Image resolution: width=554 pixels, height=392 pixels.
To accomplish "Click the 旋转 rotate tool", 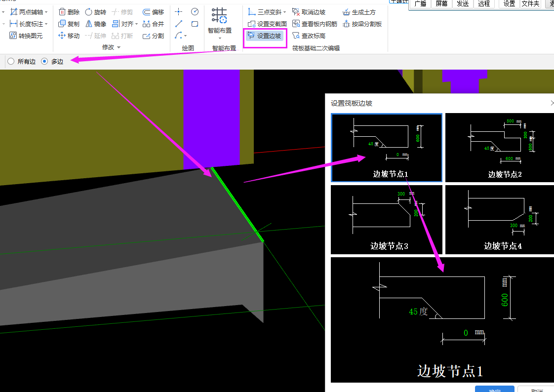I will [95, 12].
